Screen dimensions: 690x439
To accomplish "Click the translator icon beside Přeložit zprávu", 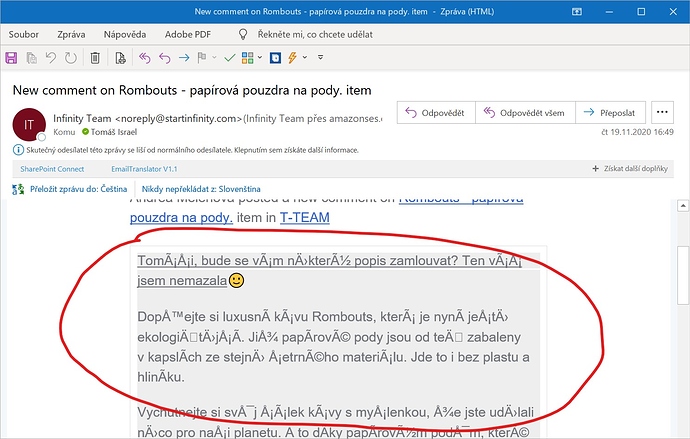I will tap(18, 190).
